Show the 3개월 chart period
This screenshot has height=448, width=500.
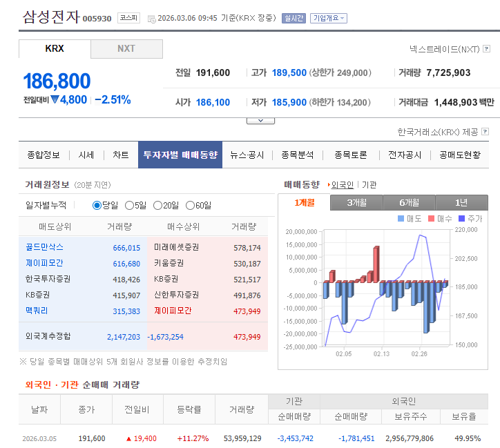tap(356, 202)
